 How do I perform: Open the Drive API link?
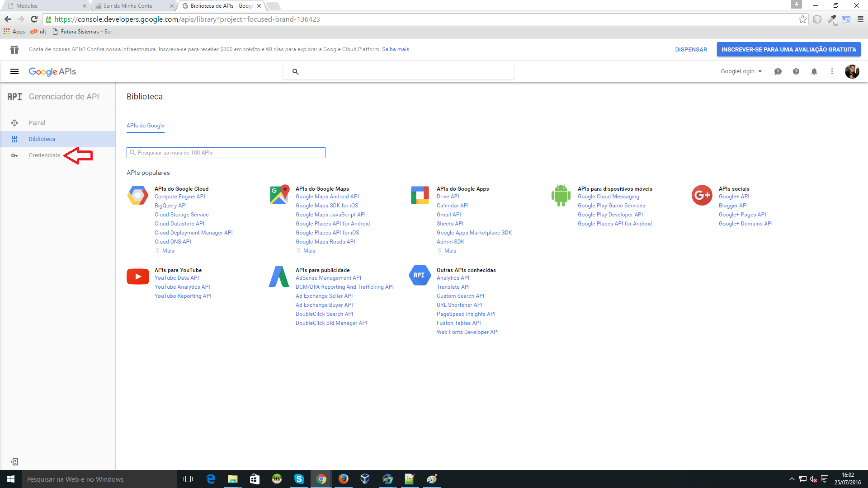coord(448,197)
